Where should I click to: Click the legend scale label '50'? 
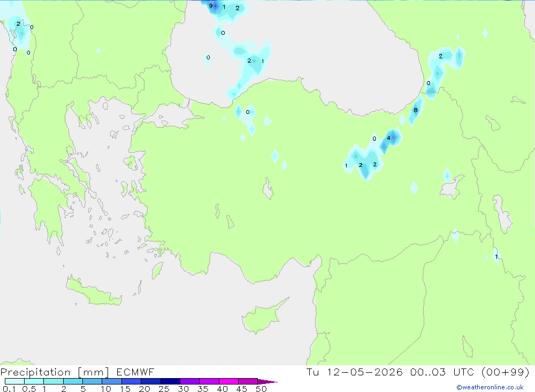pyautogui.click(x=261, y=389)
